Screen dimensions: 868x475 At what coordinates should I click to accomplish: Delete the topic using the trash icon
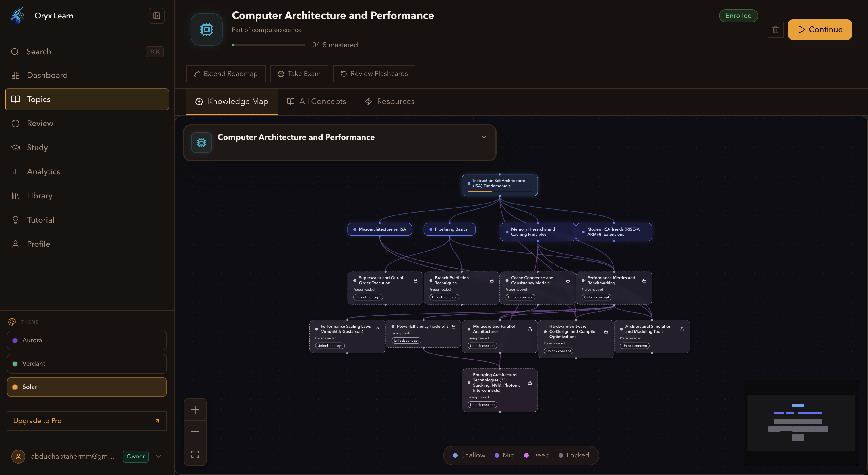[x=776, y=29]
